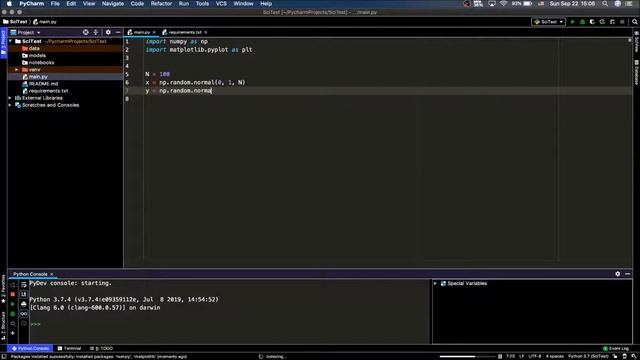This screenshot has height=360, width=640.
Task: Rerun the Python console
Action: point(13,285)
